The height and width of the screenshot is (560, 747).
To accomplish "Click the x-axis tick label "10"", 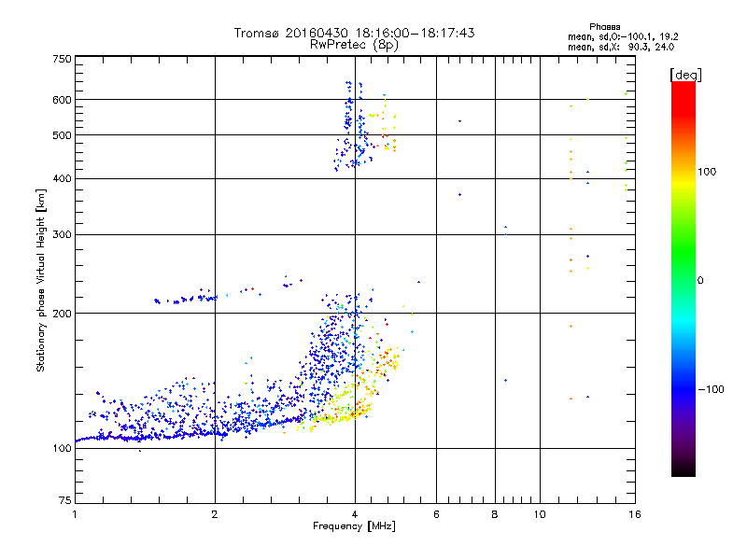I will pyautogui.click(x=540, y=514).
